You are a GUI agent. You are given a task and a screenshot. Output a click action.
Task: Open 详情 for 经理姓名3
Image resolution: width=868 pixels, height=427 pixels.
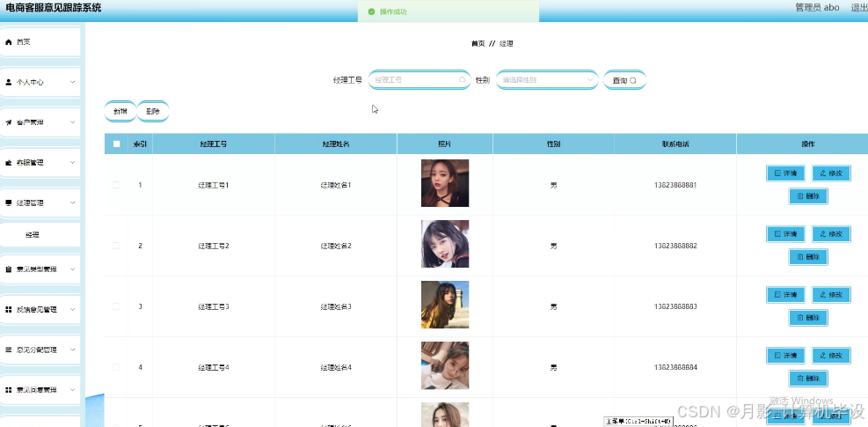pos(785,295)
